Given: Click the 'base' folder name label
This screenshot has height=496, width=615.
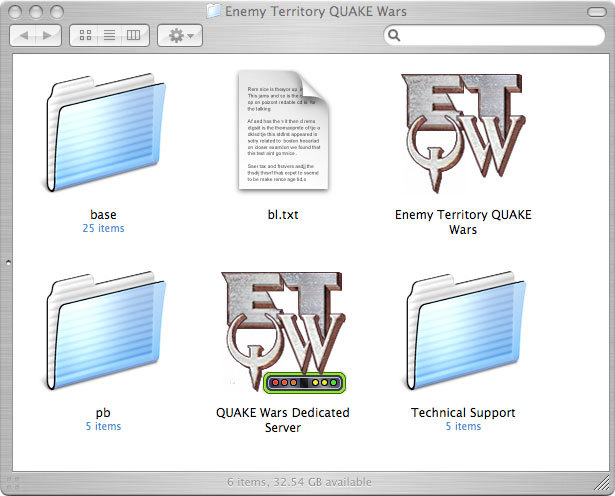Looking at the screenshot, I should pos(104,215).
